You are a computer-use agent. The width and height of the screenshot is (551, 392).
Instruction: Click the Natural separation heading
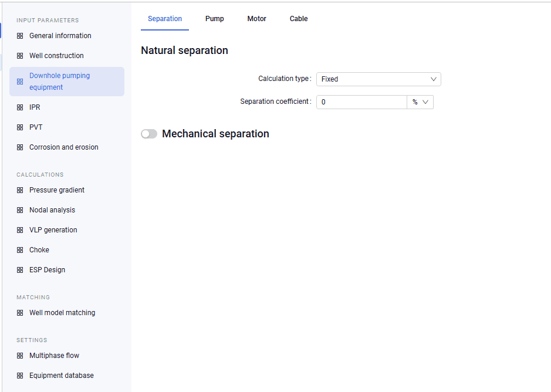click(x=184, y=50)
